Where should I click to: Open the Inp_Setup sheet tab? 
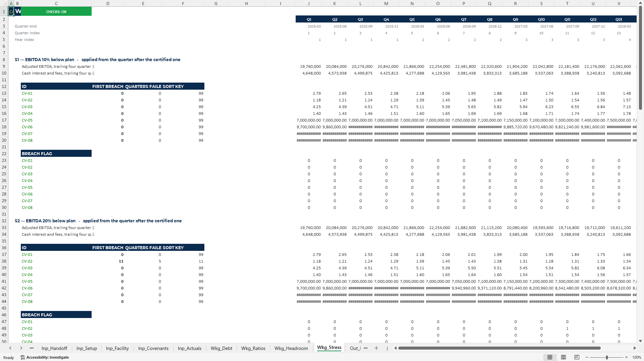(87, 348)
